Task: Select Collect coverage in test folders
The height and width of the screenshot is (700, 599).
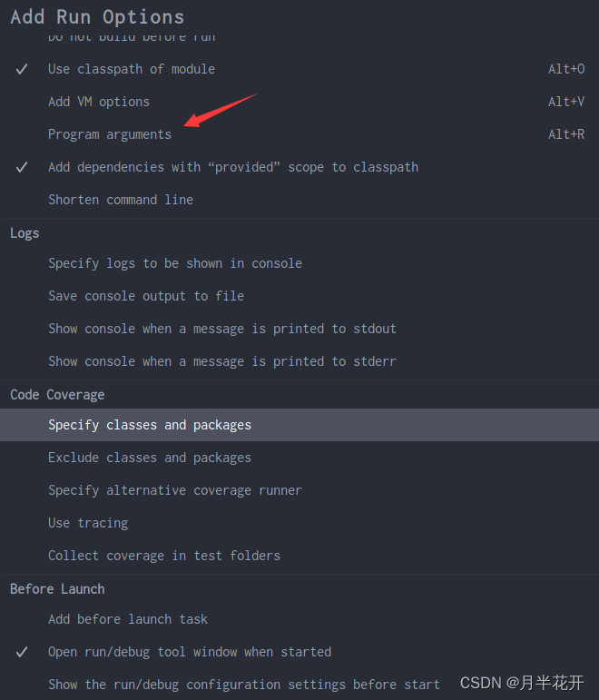Action: pyautogui.click(x=299, y=556)
